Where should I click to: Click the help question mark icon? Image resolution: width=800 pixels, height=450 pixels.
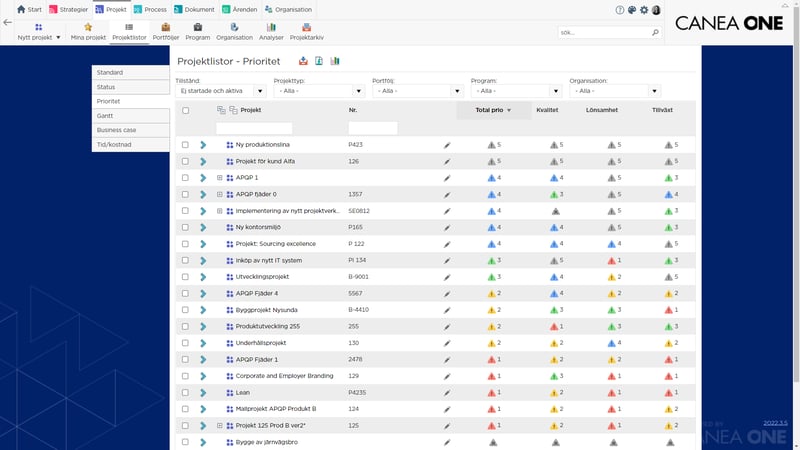point(620,10)
